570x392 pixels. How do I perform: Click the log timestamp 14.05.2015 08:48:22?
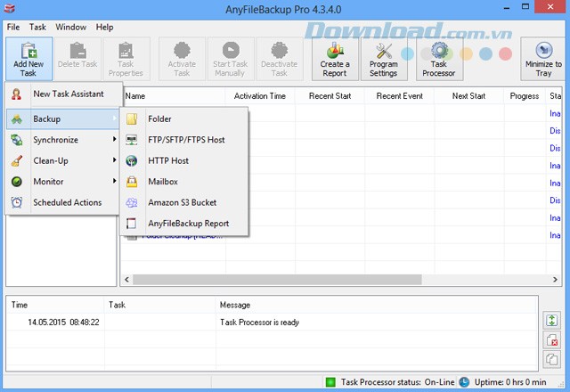point(63,323)
